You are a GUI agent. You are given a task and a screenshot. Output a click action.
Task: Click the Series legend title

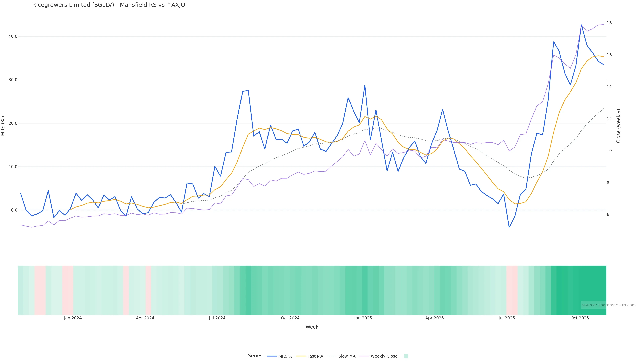coord(255,356)
